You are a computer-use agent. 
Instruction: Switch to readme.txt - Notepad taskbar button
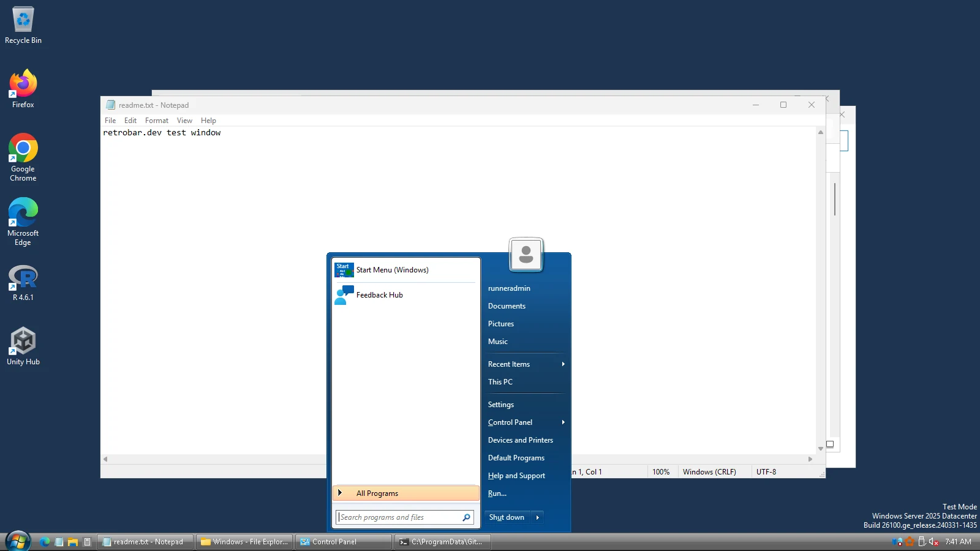(145, 542)
